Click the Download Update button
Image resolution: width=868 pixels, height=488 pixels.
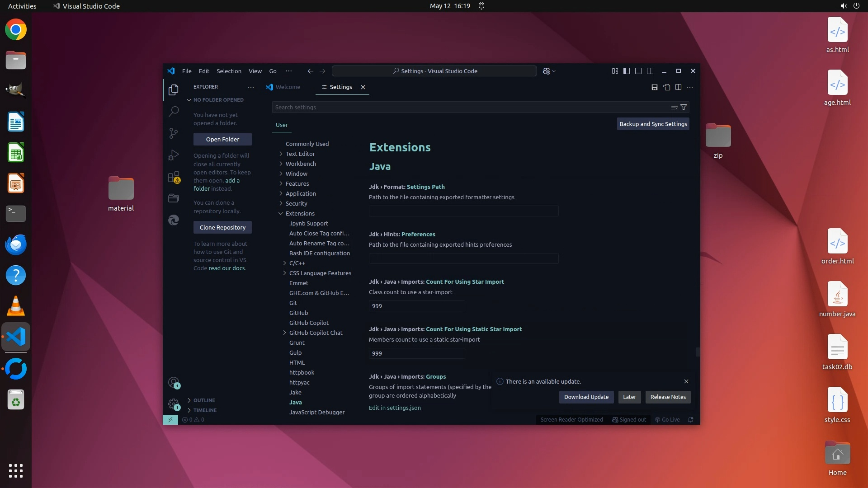click(586, 397)
